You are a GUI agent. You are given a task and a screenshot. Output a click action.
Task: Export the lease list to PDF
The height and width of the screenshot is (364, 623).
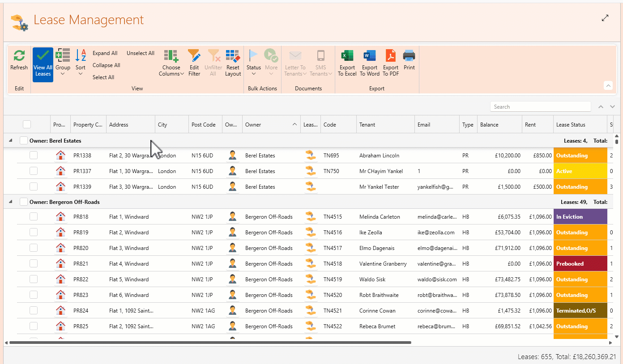390,56
